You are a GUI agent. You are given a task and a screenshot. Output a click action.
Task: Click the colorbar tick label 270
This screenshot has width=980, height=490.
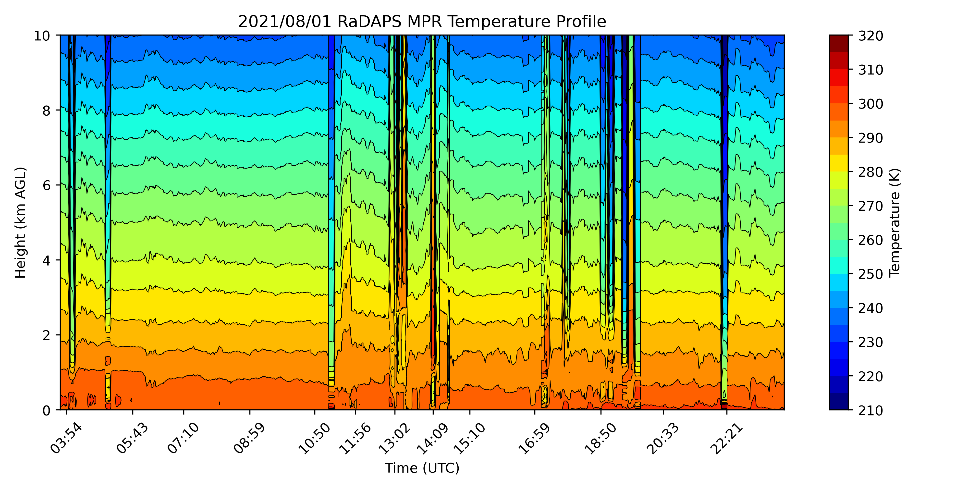(870, 206)
